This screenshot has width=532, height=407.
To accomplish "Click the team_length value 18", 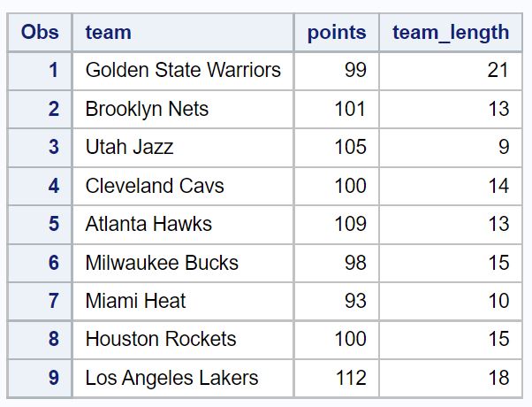I will pos(498,378).
